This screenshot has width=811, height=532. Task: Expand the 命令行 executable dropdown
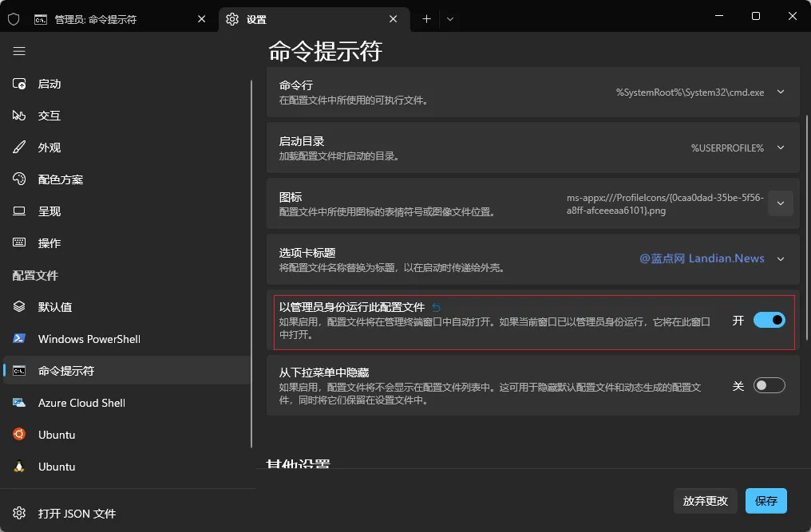780,92
